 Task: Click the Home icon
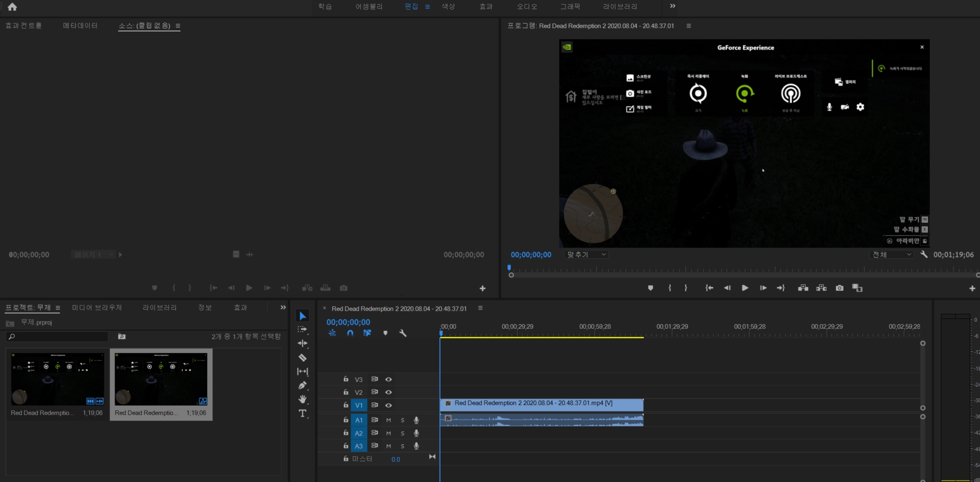12,7
